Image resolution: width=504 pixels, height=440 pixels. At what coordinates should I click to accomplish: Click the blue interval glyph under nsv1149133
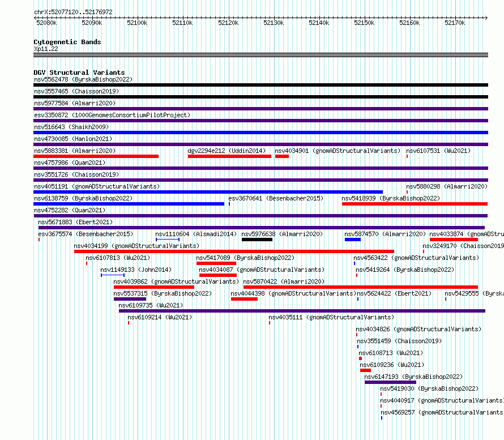pyautogui.click(x=113, y=275)
